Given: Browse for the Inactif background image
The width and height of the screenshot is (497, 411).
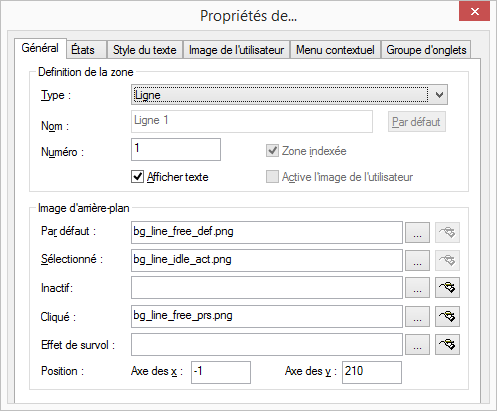Looking at the screenshot, I should coord(417,287).
